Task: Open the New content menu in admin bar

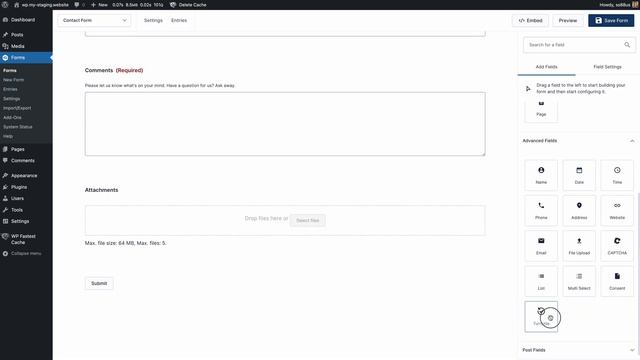Action: tap(99, 5)
